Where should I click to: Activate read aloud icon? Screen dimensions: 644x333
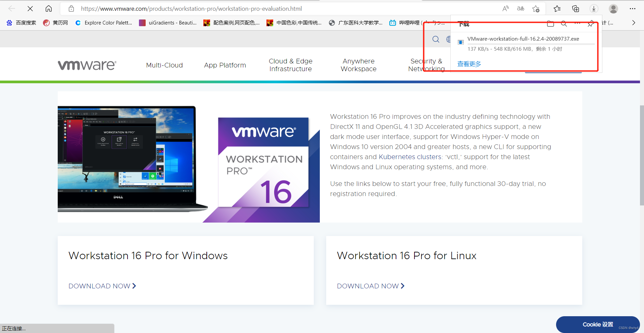505,9
